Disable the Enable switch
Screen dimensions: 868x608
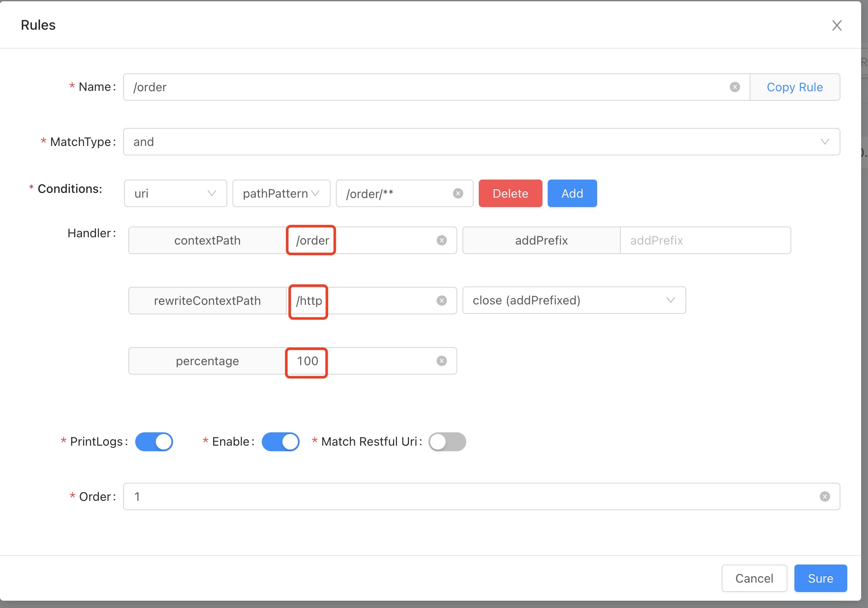tap(280, 442)
